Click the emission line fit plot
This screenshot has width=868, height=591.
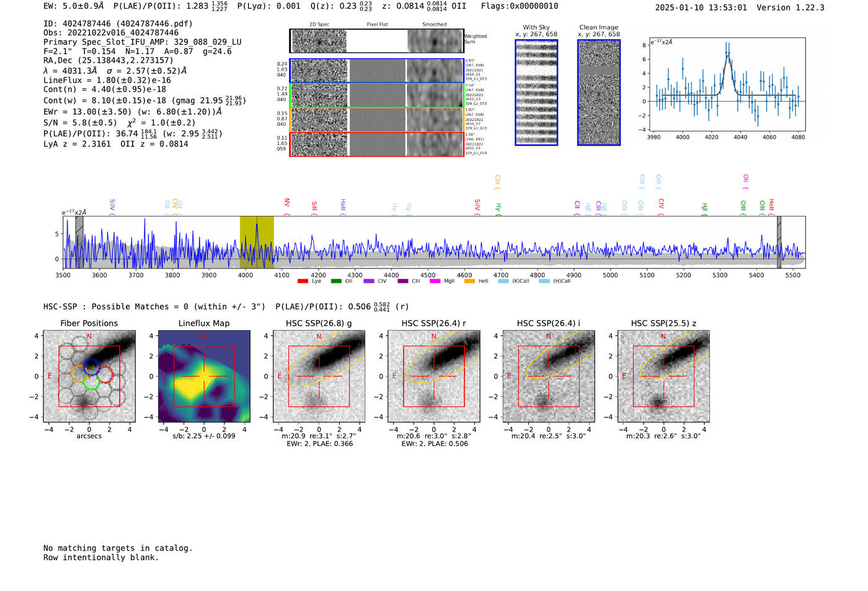coord(727,84)
